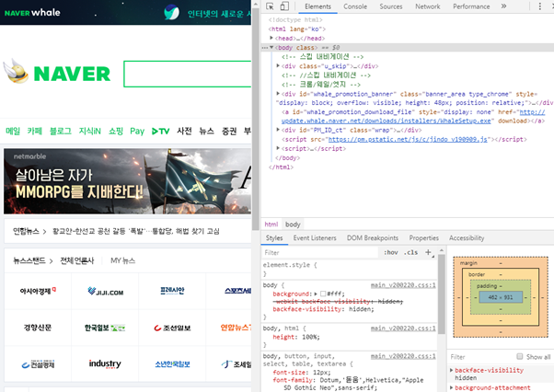This screenshot has width=554, height=392.
Task: Switch to the Elements tab
Action: coord(317,6)
